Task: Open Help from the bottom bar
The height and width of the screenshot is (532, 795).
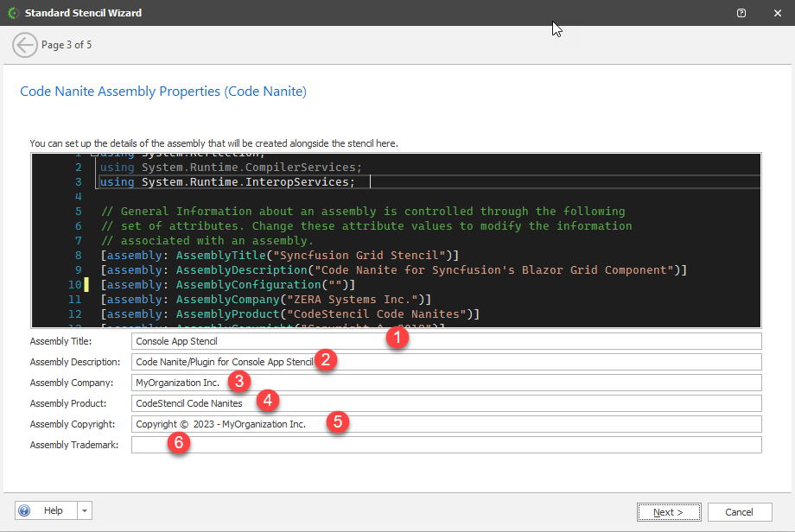Action: pyautogui.click(x=46, y=511)
